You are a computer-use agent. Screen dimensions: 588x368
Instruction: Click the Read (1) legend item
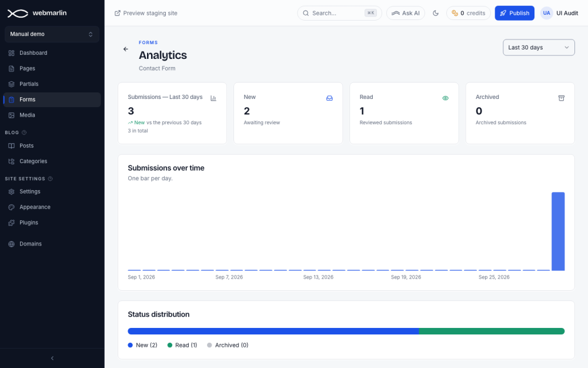click(x=182, y=345)
